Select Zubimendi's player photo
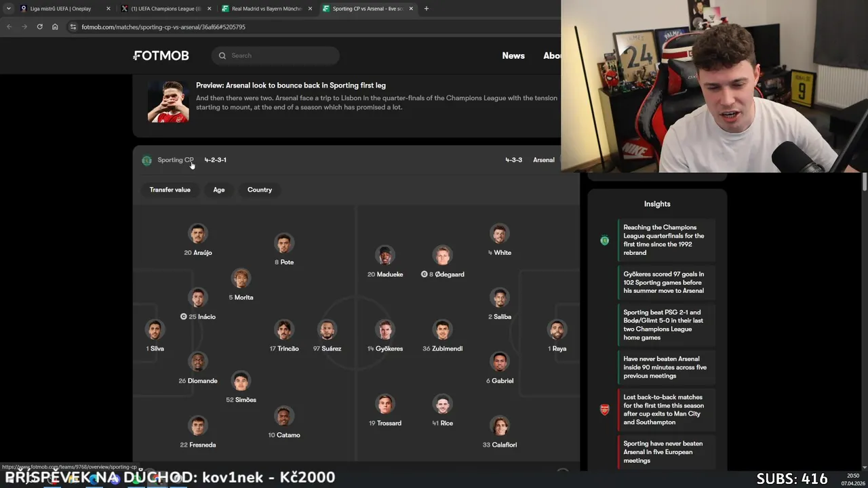This screenshot has height=488, width=868. tap(442, 330)
